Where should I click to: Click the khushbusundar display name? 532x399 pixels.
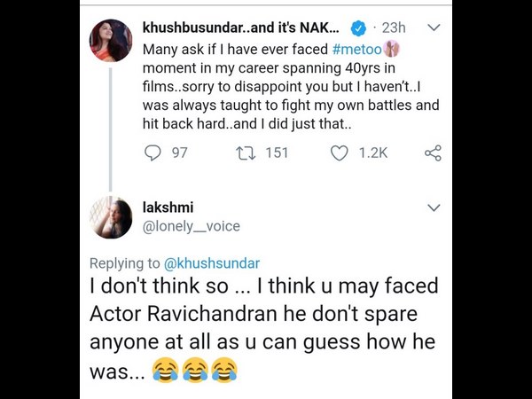[240, 28]
